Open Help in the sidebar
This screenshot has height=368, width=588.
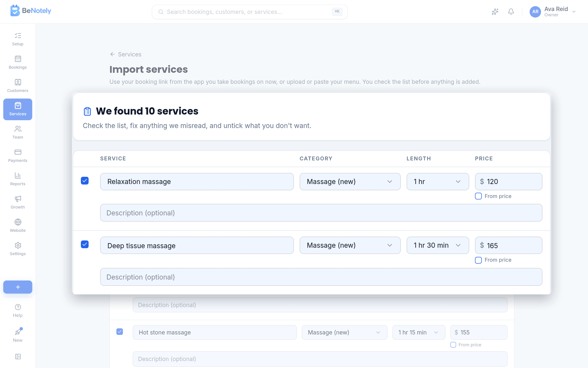click(18, 311)
